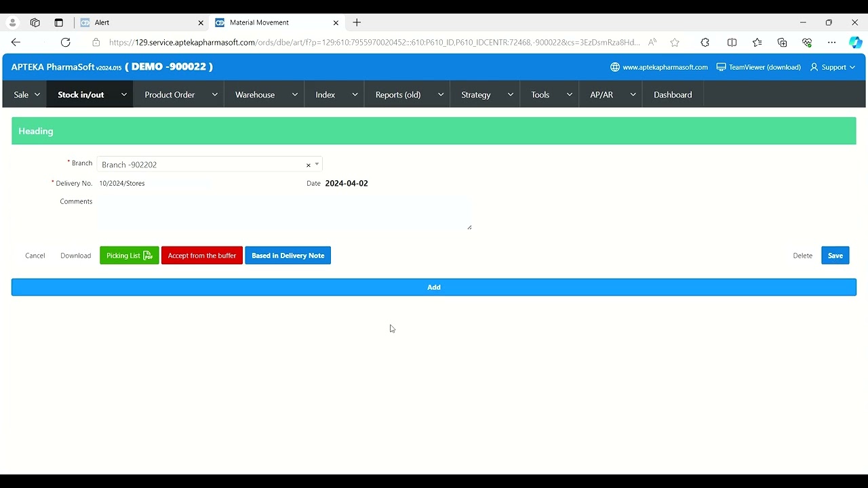Expand the Tools menu arrow

(x=570, y=95)
